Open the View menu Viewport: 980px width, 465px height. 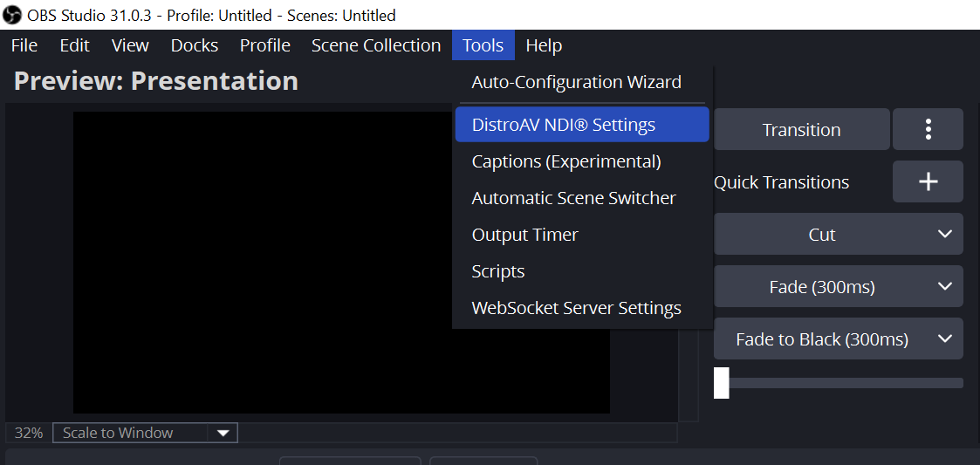[130, 45]
